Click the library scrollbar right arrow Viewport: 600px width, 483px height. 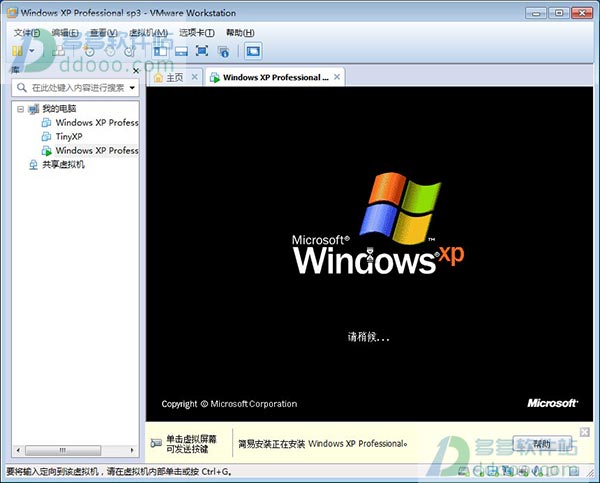click(x=132, y=450)
